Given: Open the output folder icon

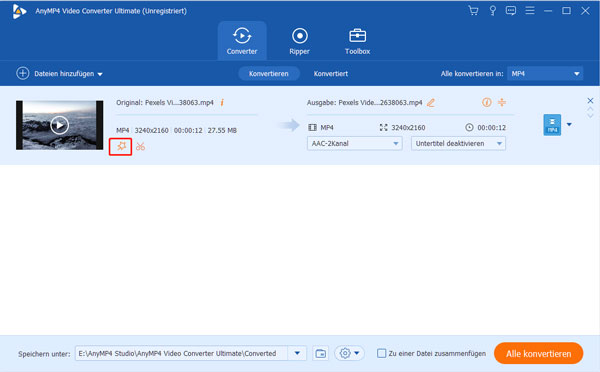Looking at the screenshot, I should [x=321, y=353].
